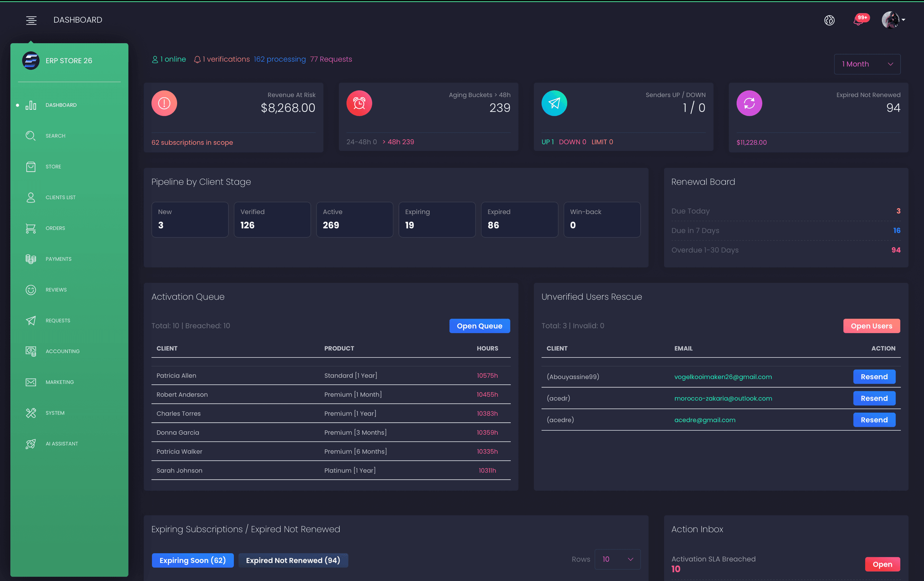Select the Verified 126 pipeline stage
This screenshot has height=581, width=924.
[x=272, y=219]
